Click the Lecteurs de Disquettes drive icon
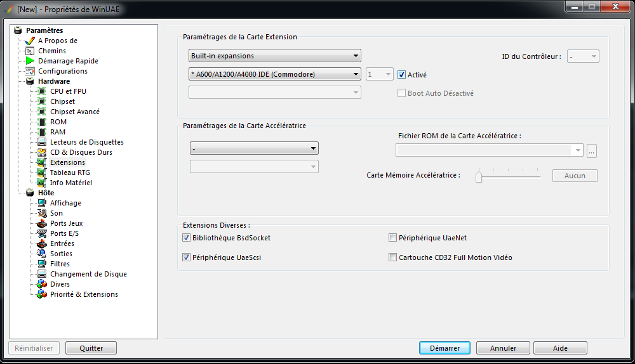 coord(42,142)
